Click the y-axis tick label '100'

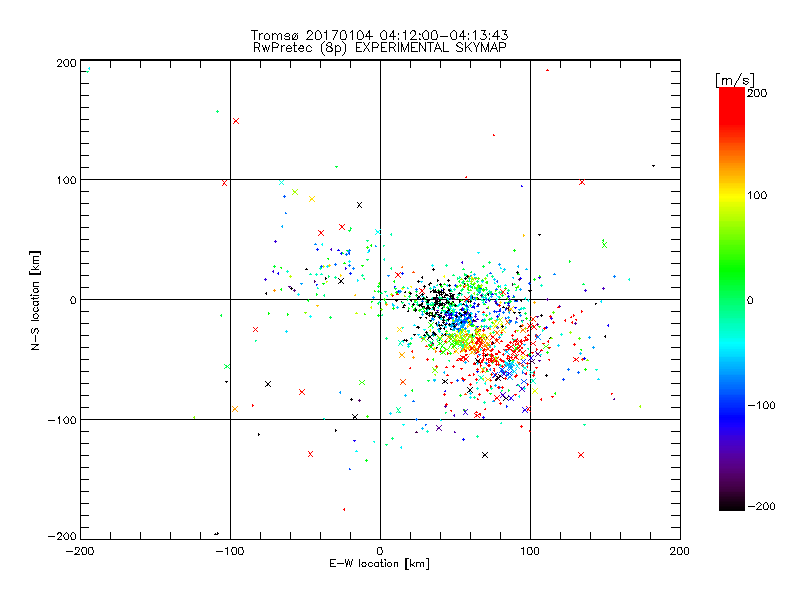point(66,180)
